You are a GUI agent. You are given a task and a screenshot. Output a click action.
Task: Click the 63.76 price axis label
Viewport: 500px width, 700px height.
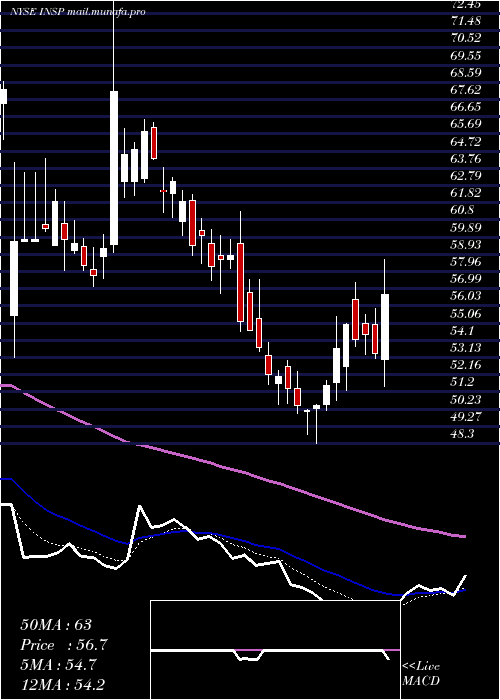pyautogui.click(x=466, y=158)
